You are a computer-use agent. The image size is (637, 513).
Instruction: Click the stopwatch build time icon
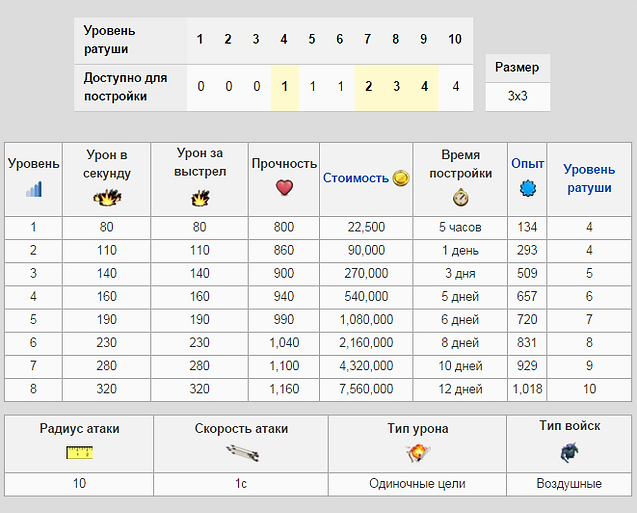(461, 197)
